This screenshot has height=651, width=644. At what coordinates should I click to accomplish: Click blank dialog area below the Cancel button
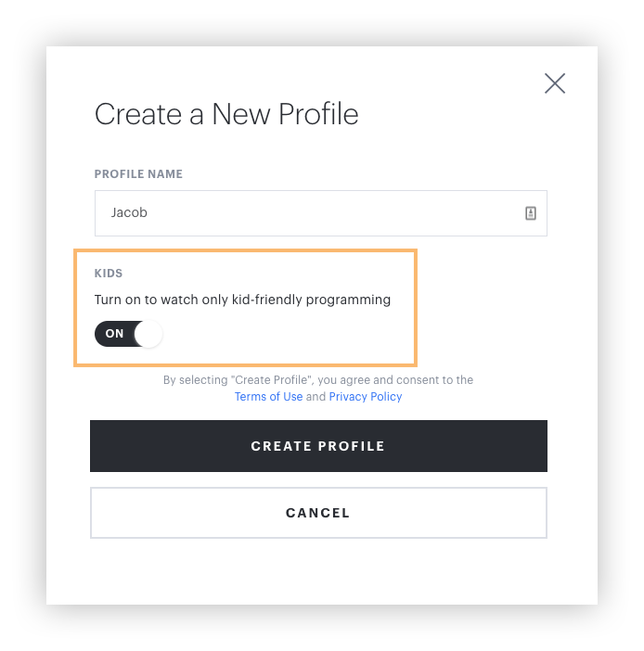click(x=318, y=570)
